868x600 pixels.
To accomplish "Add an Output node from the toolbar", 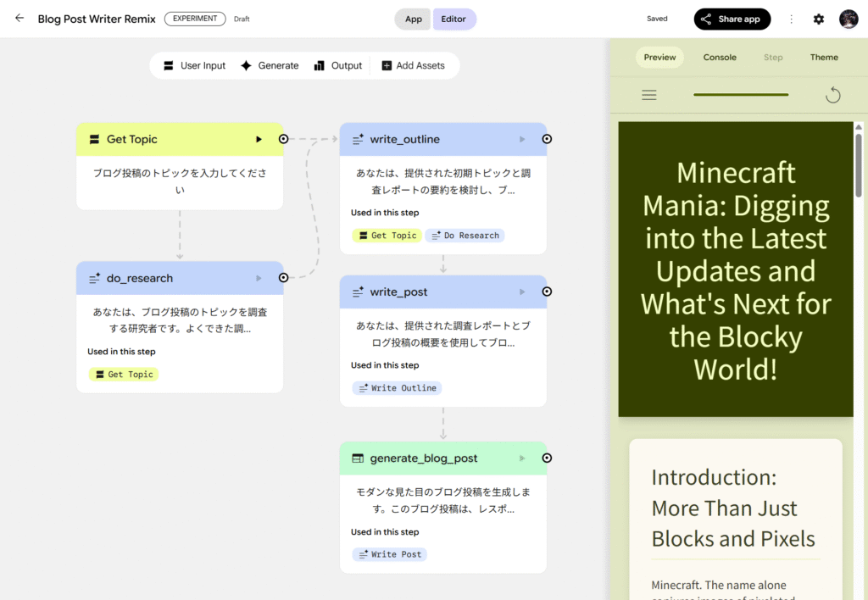I will (x=337, y=65).
